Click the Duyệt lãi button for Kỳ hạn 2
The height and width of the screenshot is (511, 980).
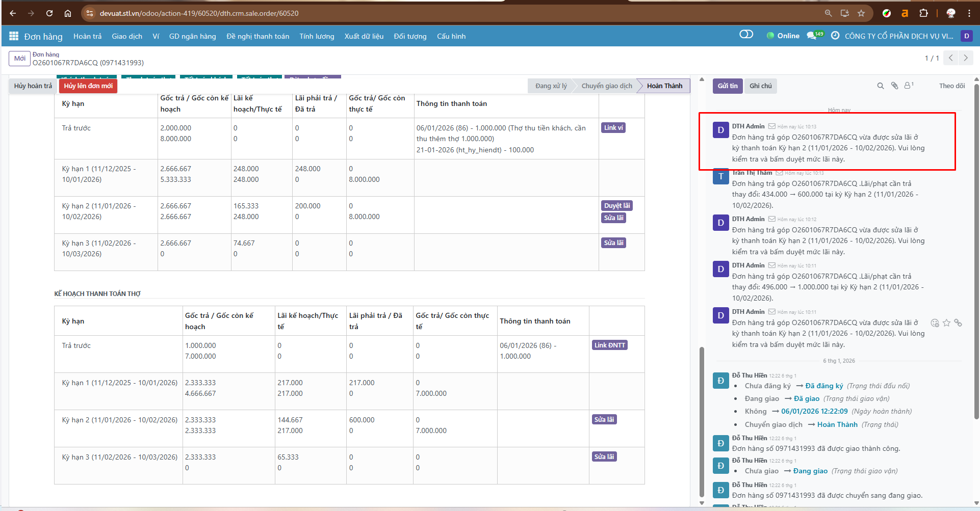point(616,206)
